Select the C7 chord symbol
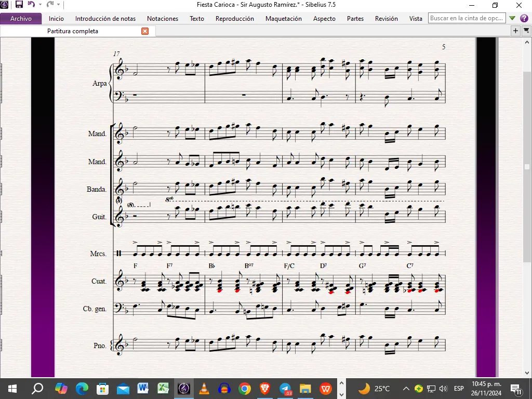This screenshot has width=532, height=399. pyautogui.click(x=410, y=265)
